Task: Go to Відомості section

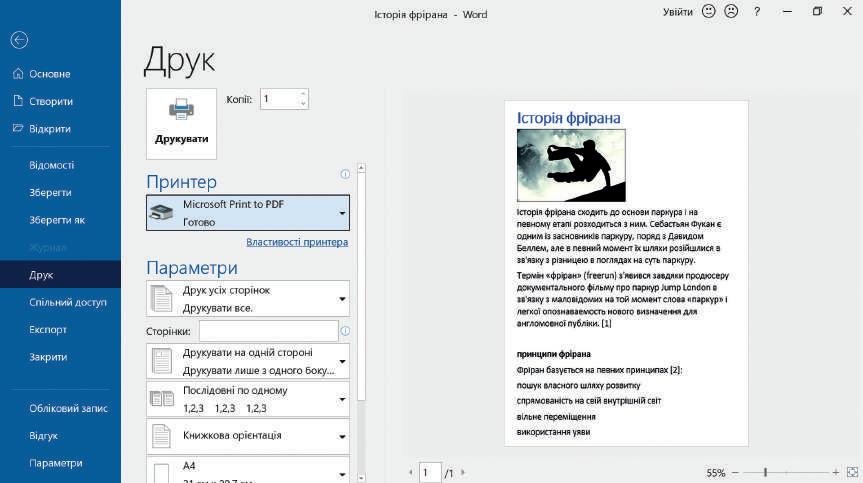Action: tap(52, 165)
